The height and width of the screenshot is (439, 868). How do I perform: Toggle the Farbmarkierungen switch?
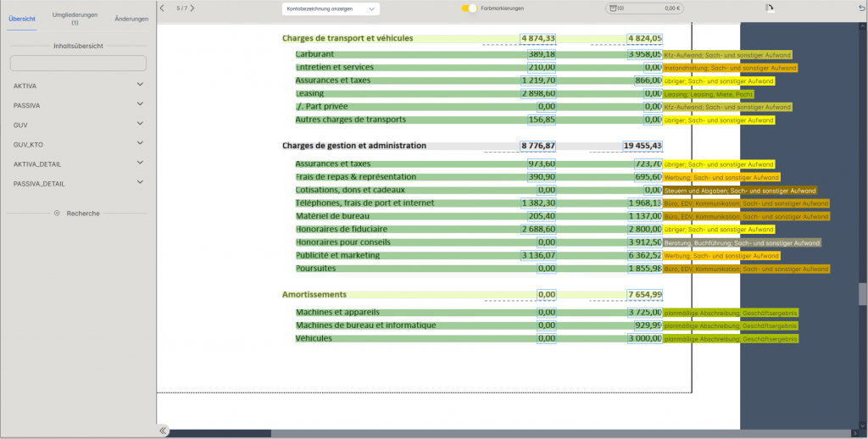pos(469,8)
